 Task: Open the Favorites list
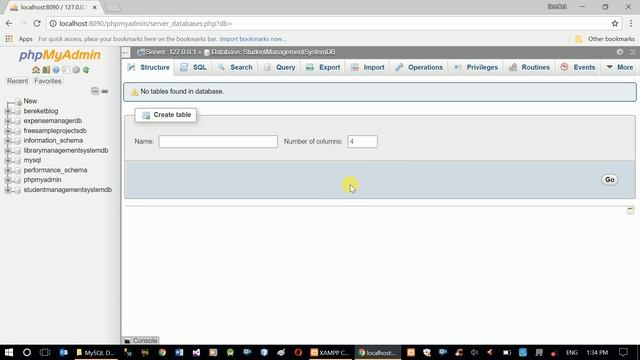(48, 81)
